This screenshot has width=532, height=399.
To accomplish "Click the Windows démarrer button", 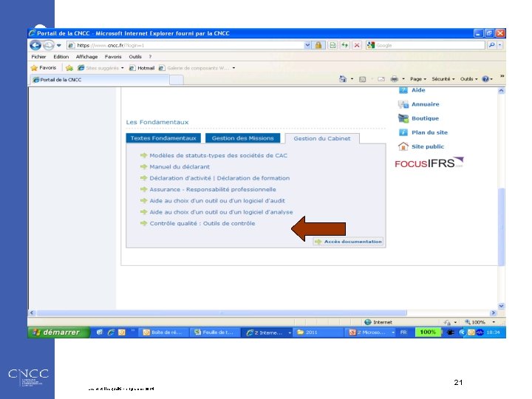I will [x=58, y=332].
